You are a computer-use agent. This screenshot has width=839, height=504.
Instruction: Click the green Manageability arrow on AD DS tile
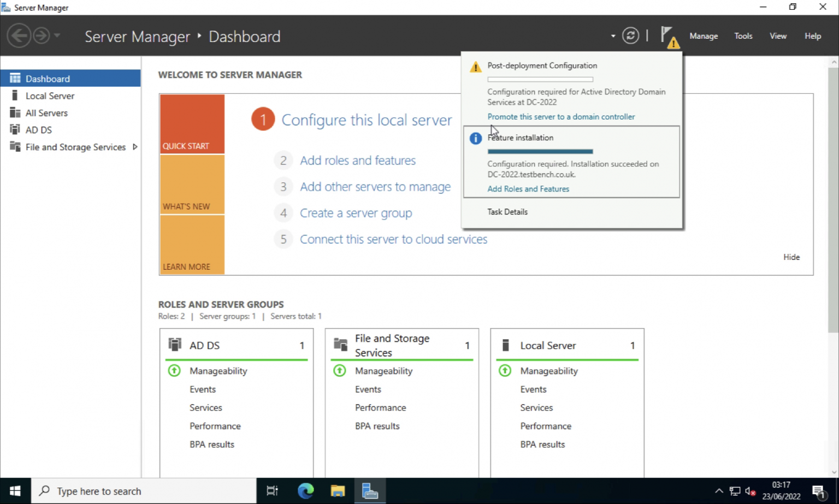174,370
